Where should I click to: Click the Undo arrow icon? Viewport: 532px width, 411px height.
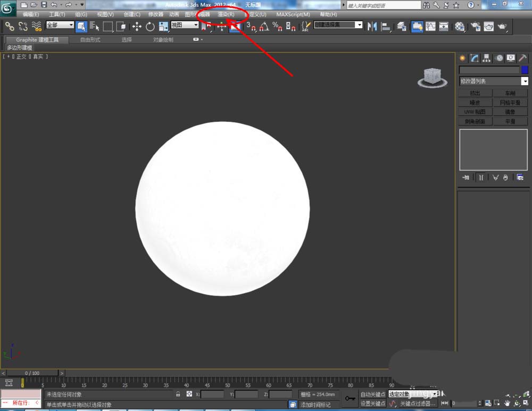[54, 5]
